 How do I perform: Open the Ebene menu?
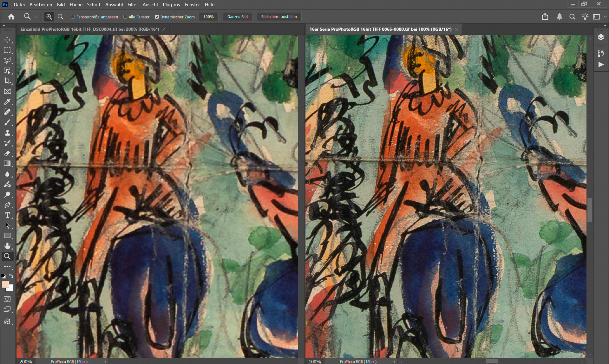(76, 5)
